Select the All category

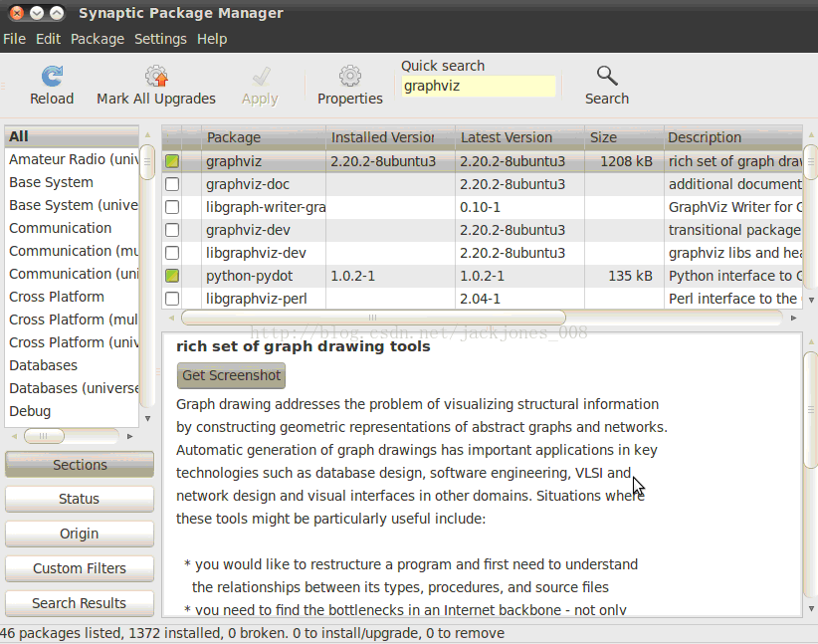point(72,136)
